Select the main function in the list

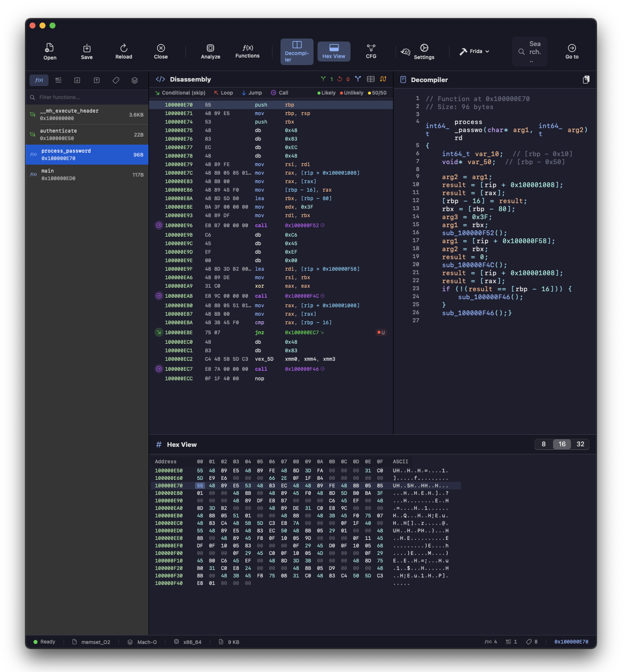87,174
